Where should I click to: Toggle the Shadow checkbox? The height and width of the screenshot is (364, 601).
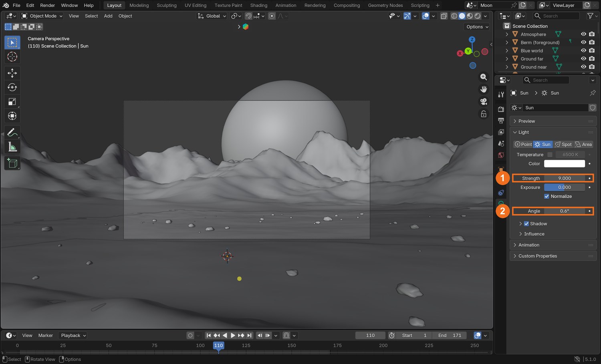coord(526,223)
